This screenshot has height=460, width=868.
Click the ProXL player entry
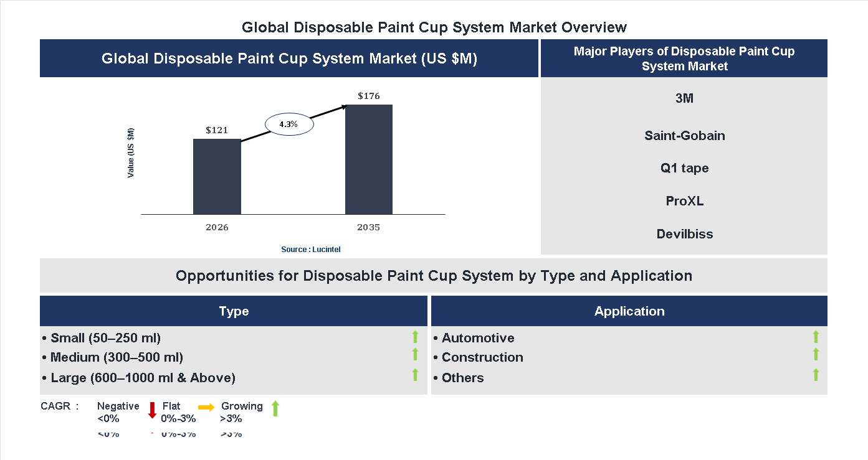(684, 201)
